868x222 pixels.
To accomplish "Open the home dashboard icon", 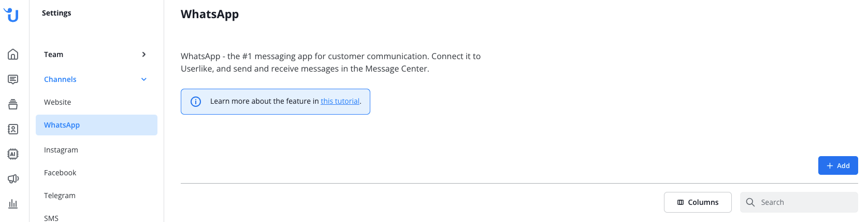I will coord(13,54).
